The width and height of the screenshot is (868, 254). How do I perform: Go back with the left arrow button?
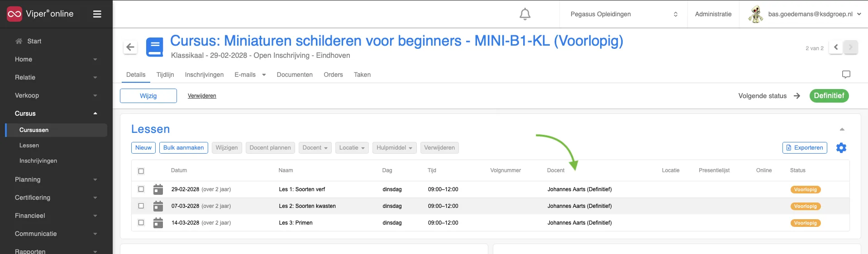point(130,47)
